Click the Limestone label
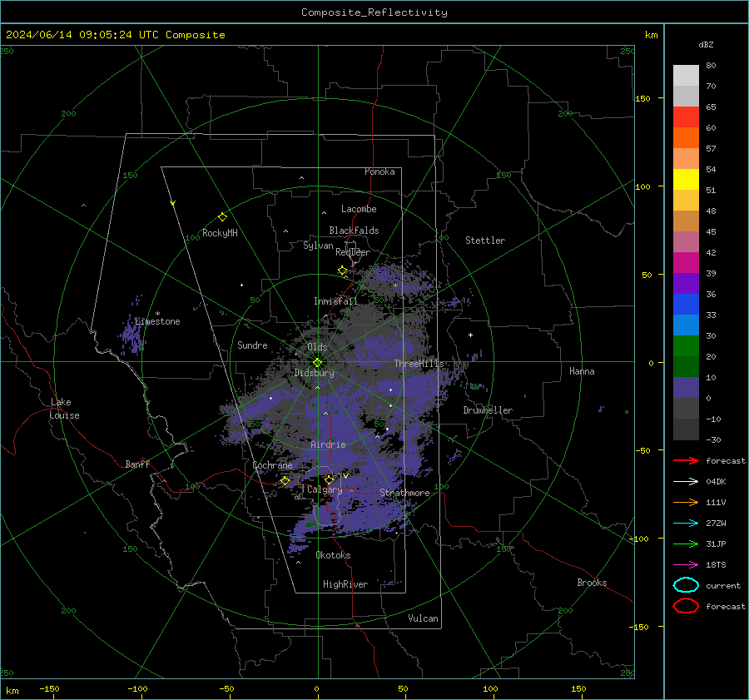This screenshot has height=700, width=749. point(157,321)
